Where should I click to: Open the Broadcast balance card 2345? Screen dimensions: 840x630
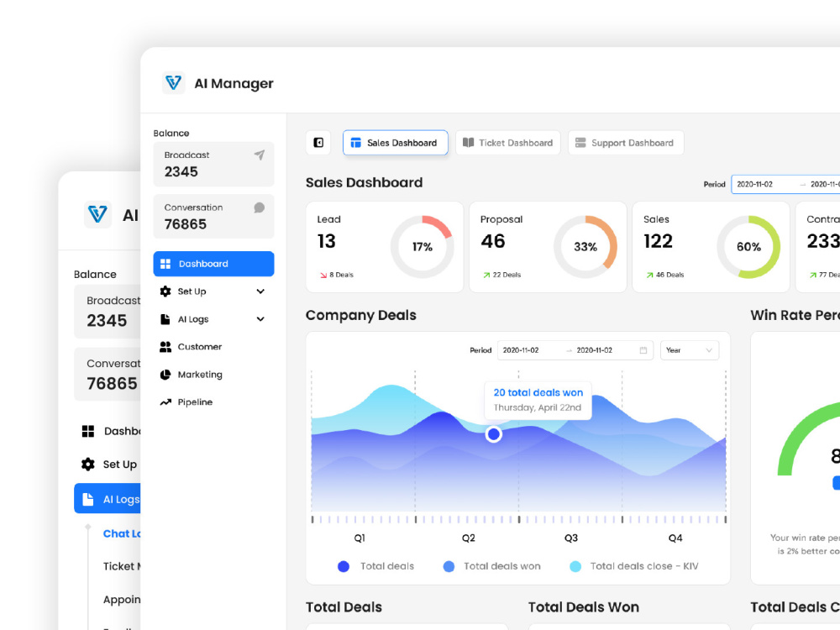click(x=213, y=164)
